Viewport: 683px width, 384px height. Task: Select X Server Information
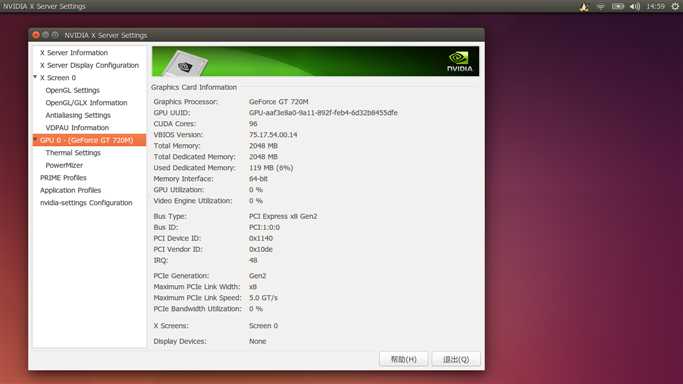74,53
